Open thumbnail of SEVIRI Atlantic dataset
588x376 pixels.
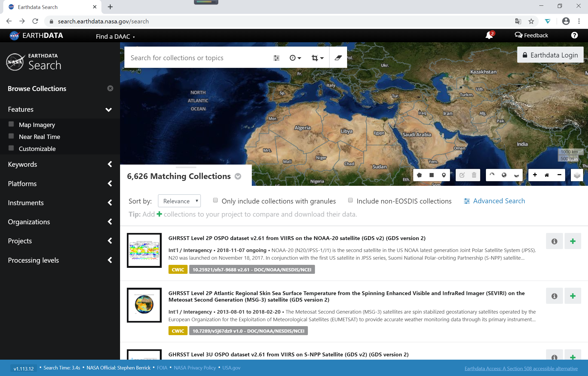(144, 305)
